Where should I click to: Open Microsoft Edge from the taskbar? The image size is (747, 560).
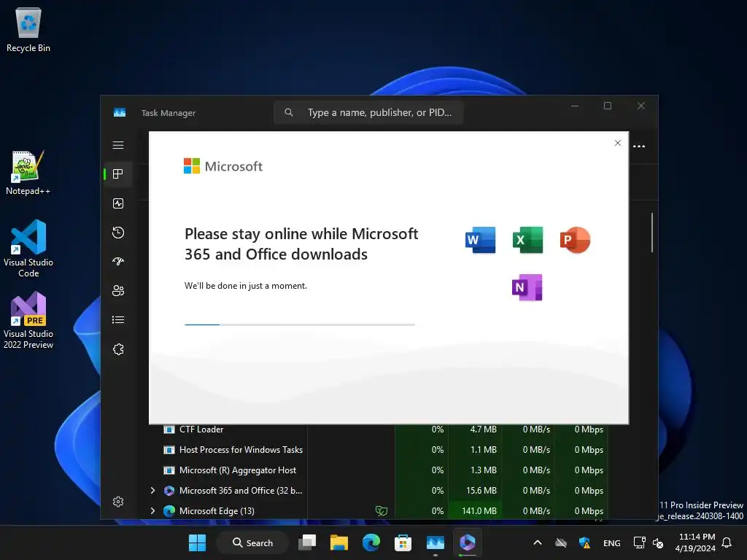(371, 542)
